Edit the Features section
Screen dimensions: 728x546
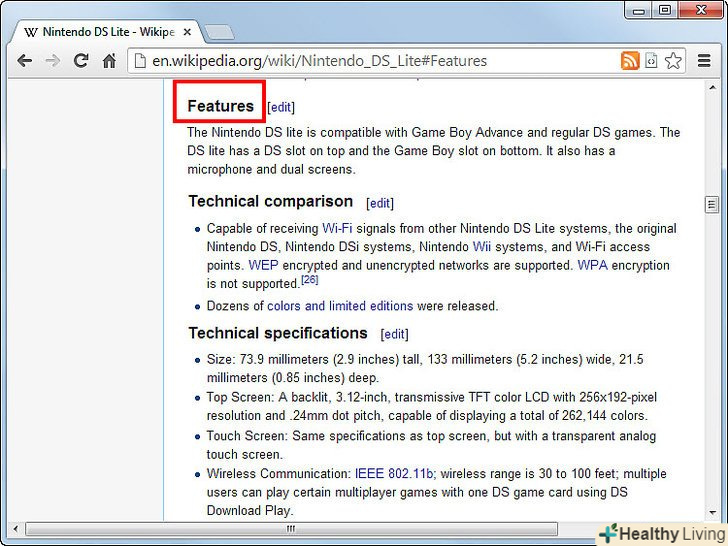[x=281, y=107]
